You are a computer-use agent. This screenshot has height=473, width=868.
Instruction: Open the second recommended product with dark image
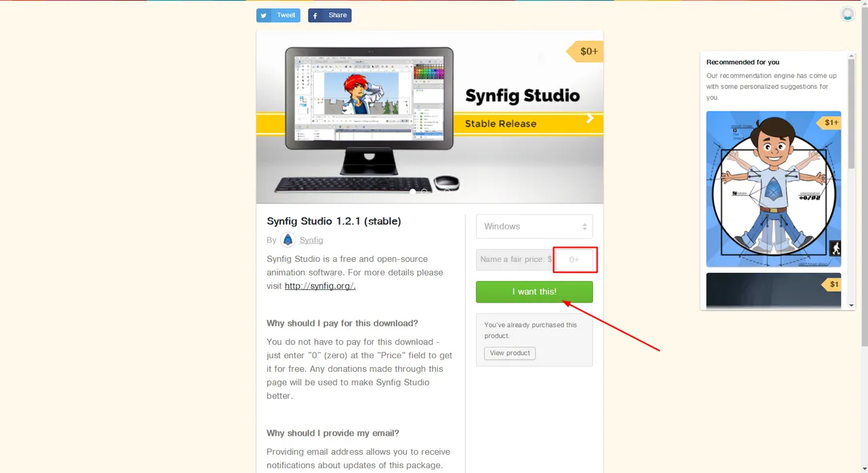[774, 290]
